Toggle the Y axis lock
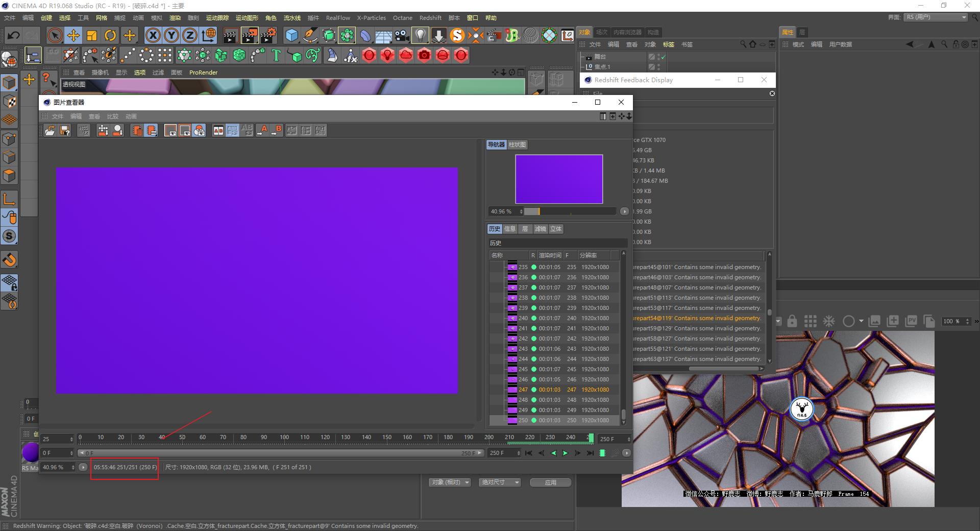This screenshot has width=980, height=531. pyautogui.click(x=171, y=35)
